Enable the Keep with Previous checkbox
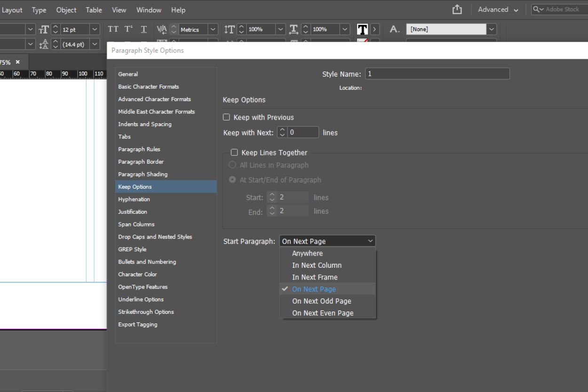Viewport: 588px width, 392px height. [227, 117]
